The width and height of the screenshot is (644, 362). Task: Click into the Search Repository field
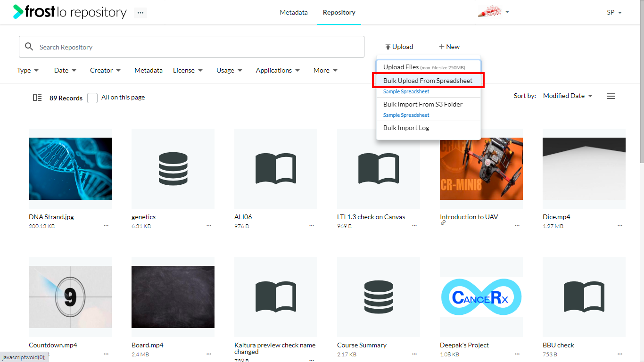click(x=191, y=47)
